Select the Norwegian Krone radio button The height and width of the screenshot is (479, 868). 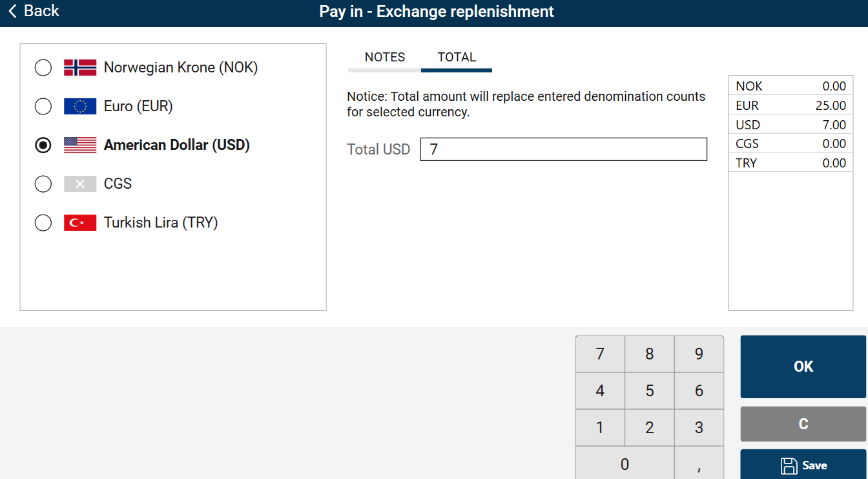(x=43, y=68)
